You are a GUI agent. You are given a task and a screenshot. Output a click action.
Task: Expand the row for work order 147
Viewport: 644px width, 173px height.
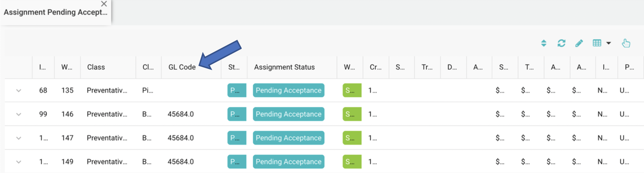pyautogui.click(x=19, y=138)
